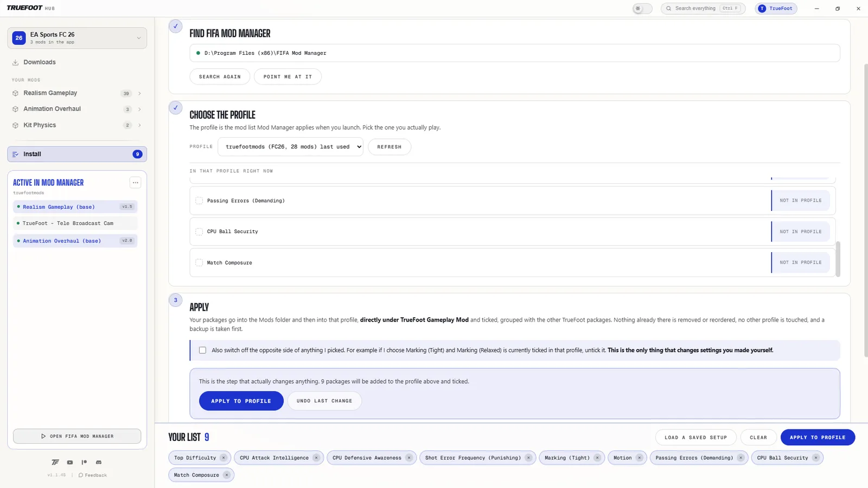Click the search magnifier icon
Screen dimensions: 868x488
click(669, 9)
